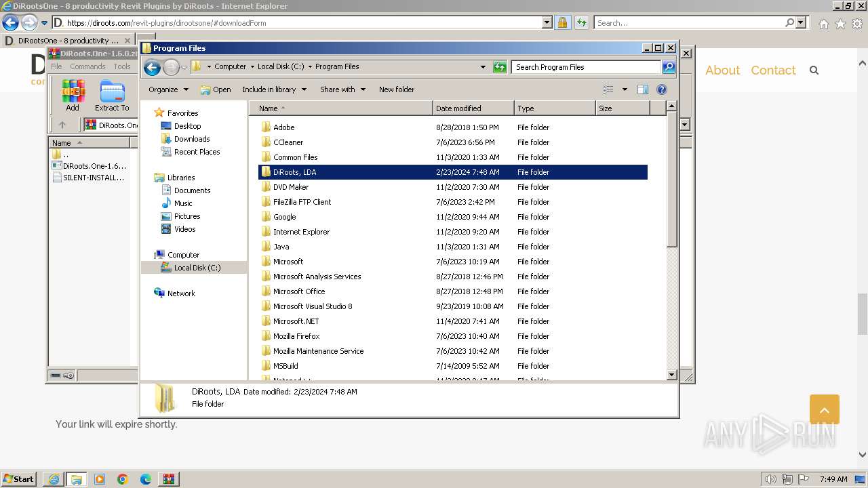Click the search magnifier in Explorer
This screenshot has height=488, width=868.
668,67
